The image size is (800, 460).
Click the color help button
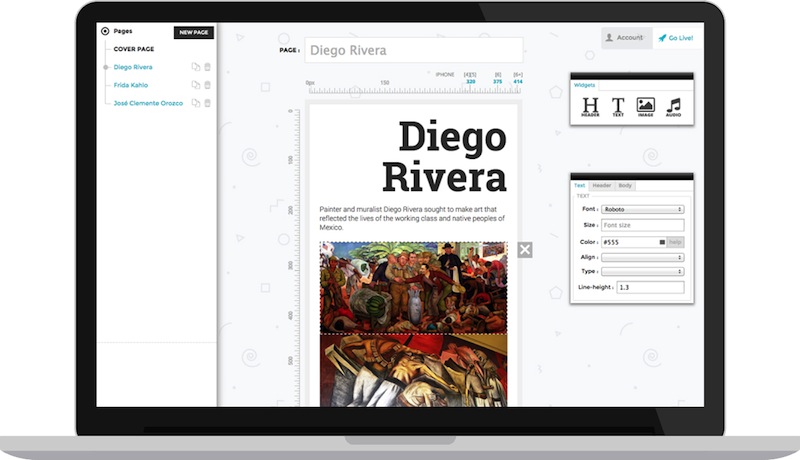pos(675,242)
